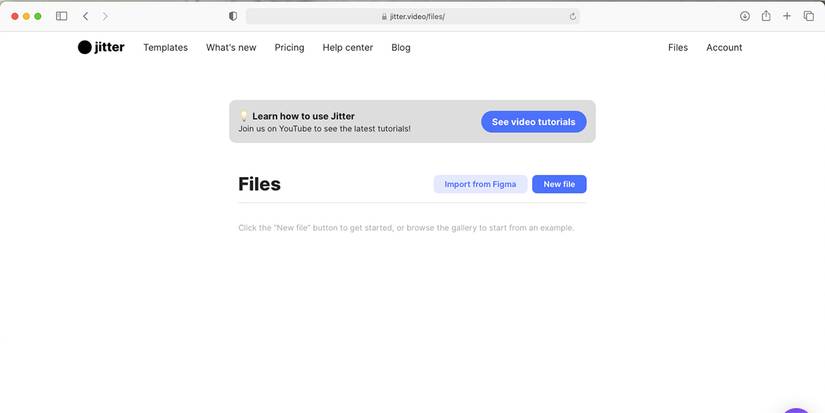
Task: Create a New file
Action: [559, 184]
